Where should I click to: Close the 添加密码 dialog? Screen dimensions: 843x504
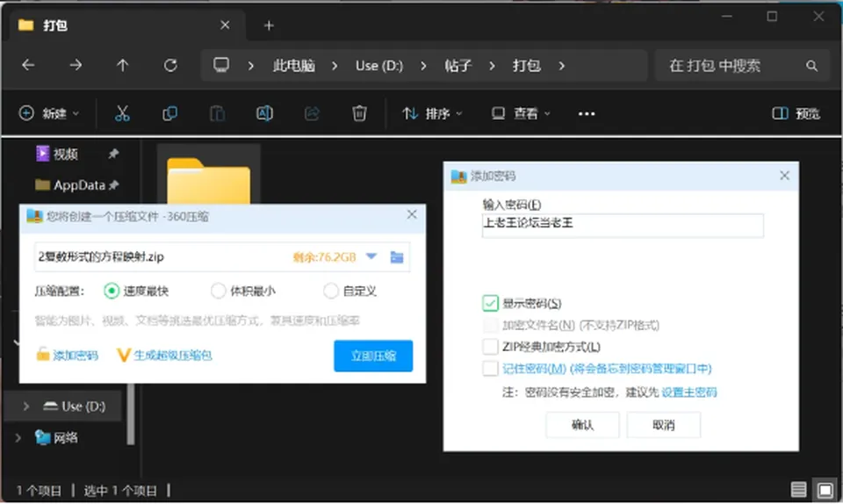coord(784,176)
